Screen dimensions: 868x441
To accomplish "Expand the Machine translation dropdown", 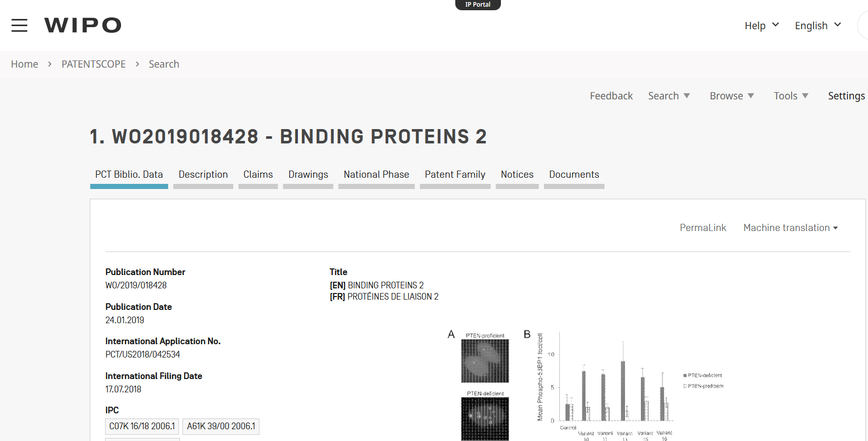I will [x=790, y=228].
